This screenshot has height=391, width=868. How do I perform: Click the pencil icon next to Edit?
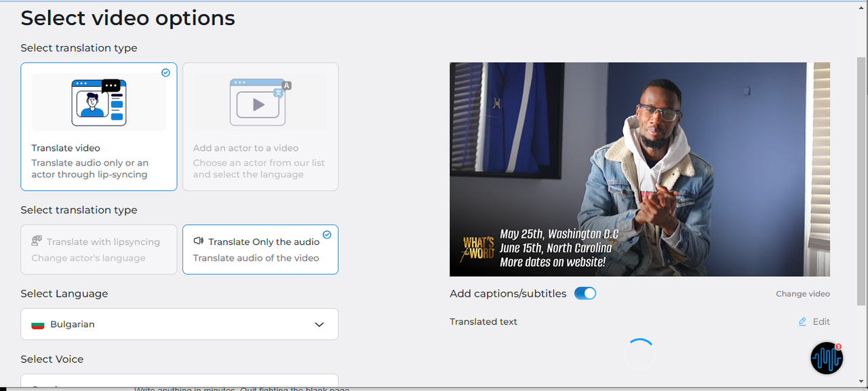coord(803,322)
